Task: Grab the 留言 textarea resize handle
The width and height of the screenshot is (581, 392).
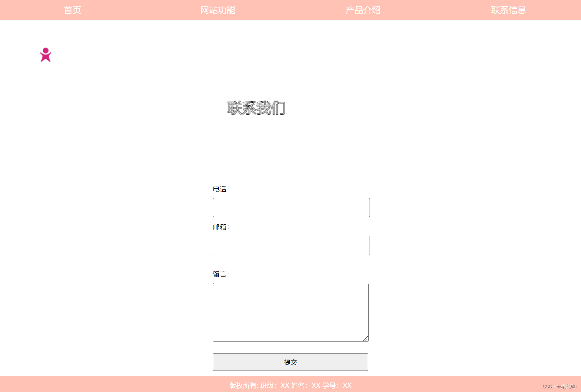Action: click(x=366, y=339)
